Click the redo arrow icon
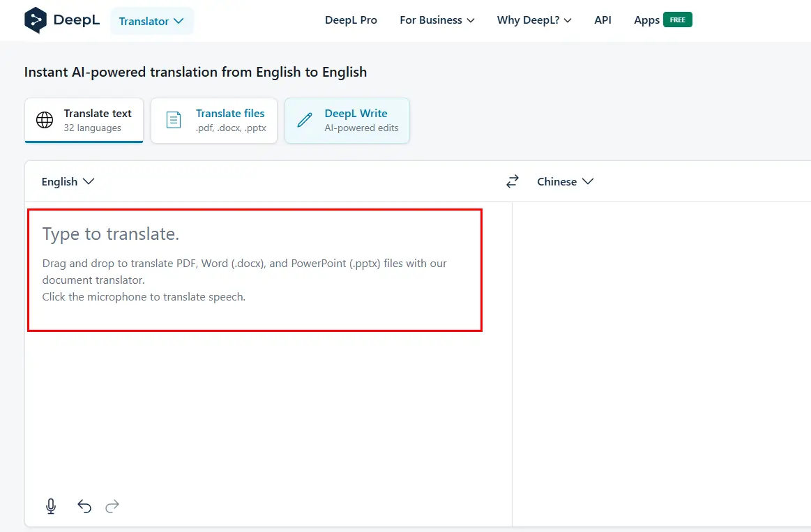The width and height of the screenshot is (811, 532). [x=112, y=506]
